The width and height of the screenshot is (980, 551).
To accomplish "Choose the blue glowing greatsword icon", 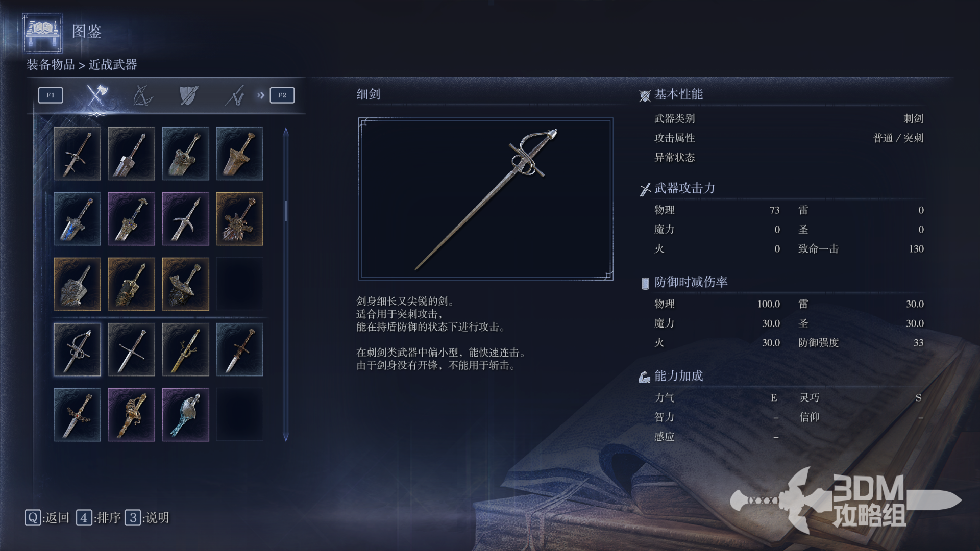I will (x=77, y=219).
